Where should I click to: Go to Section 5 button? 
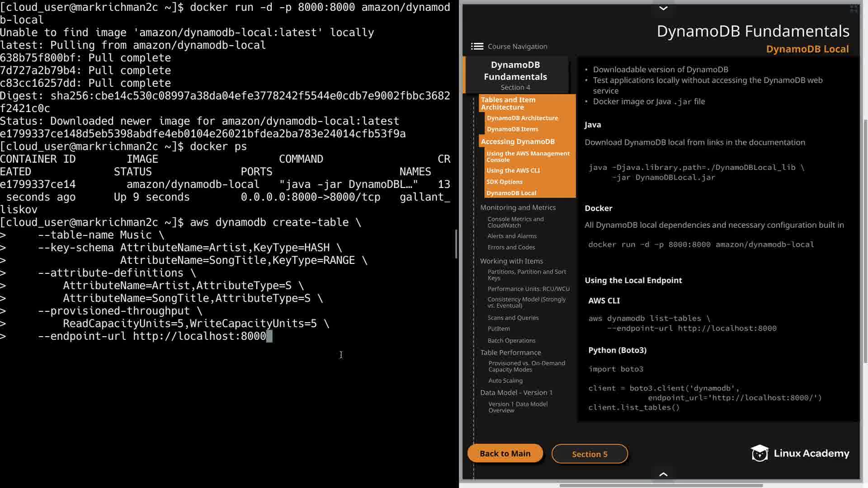click(x=590, y=454)
